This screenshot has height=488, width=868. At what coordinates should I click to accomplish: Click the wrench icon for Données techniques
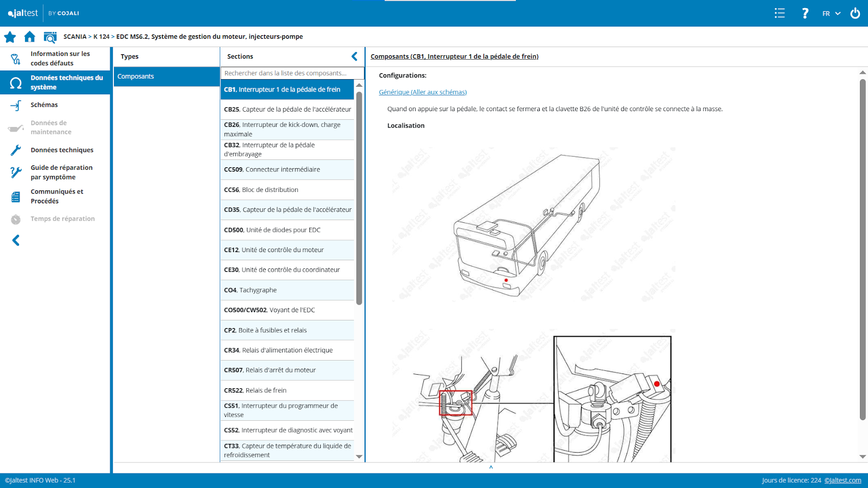[16, 150]
